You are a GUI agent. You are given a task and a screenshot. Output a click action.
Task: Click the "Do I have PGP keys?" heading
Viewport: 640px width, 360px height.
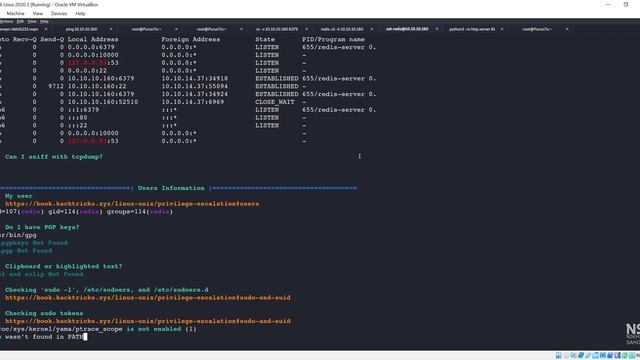(42, 227)
